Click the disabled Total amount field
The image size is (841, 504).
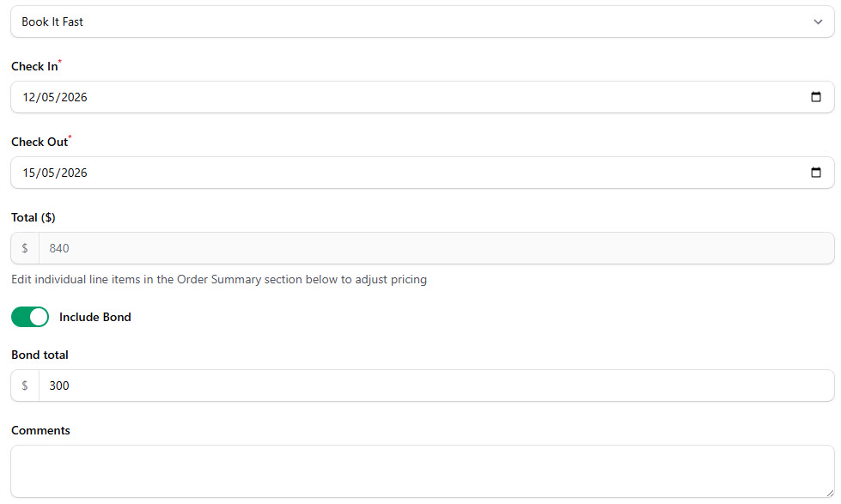pyautogui.click(x=430, y=248)
